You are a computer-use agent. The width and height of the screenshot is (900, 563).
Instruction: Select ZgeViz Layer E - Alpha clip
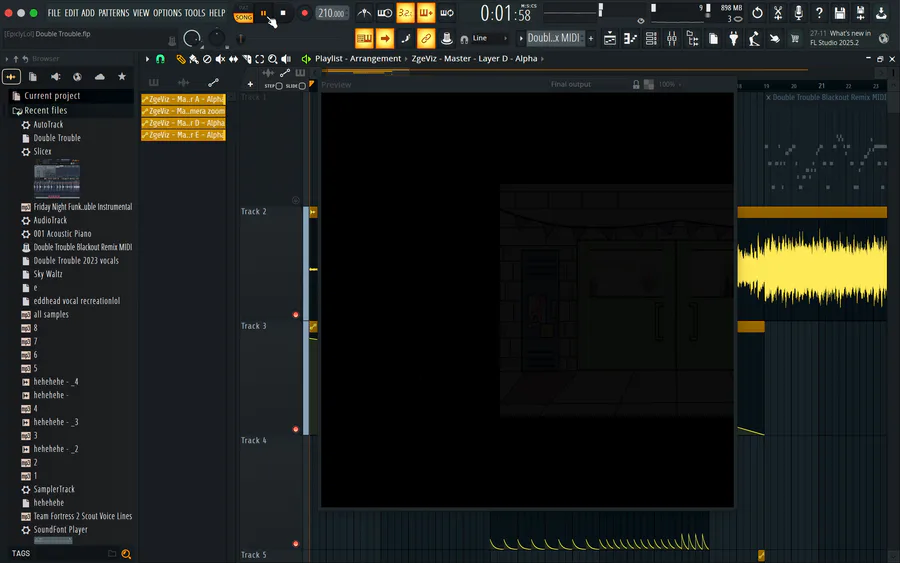[x=183, y=135]
